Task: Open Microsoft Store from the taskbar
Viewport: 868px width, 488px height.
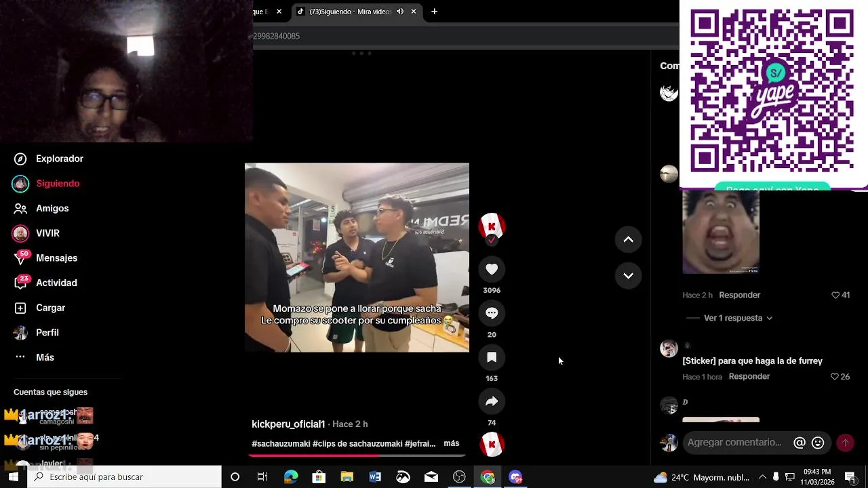Action: coord(319,477)
